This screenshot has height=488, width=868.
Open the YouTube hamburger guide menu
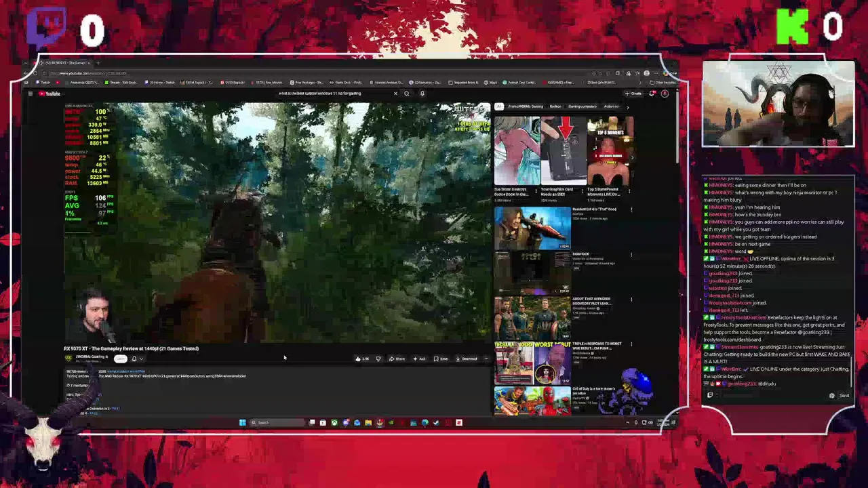(x=30, y=94)
